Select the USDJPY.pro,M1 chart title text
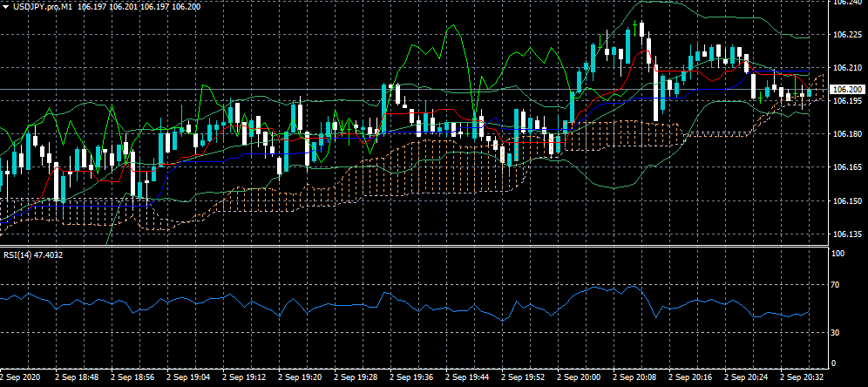The width and height of the screenshot is (868, 387). click(x=42, y=7)
